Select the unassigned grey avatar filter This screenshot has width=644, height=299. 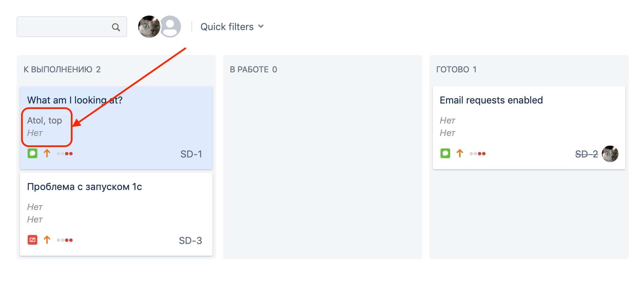pyautogui.click(x=170, y=27)
